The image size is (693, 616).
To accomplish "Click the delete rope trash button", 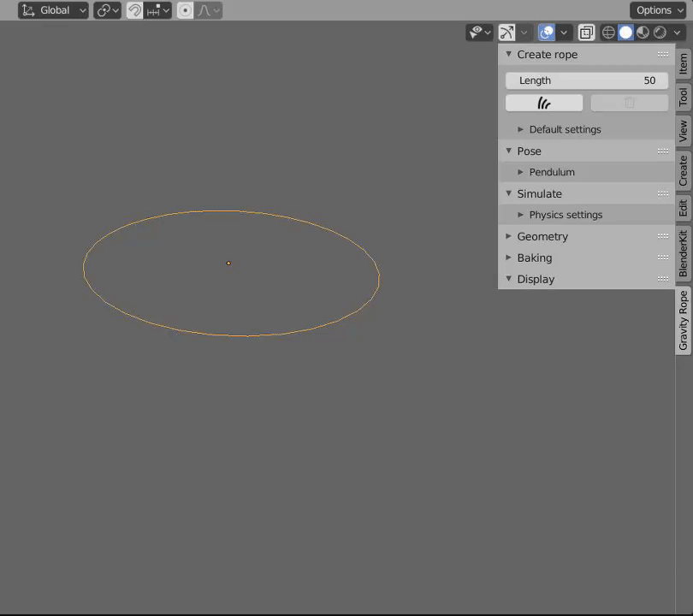I will [629, 104].
